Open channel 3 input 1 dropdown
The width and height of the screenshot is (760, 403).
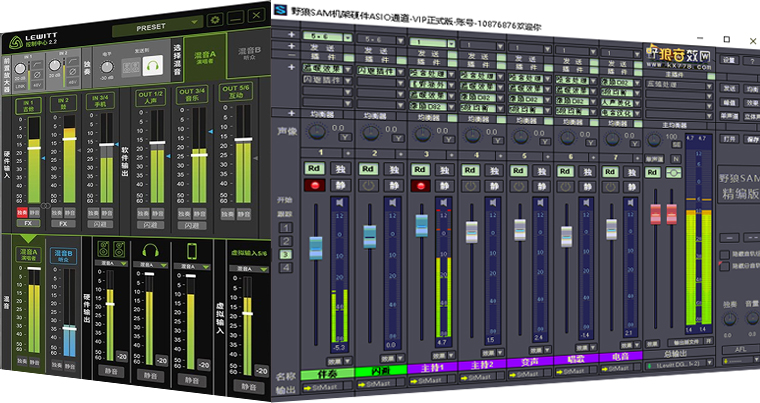[x=432, y=43]
